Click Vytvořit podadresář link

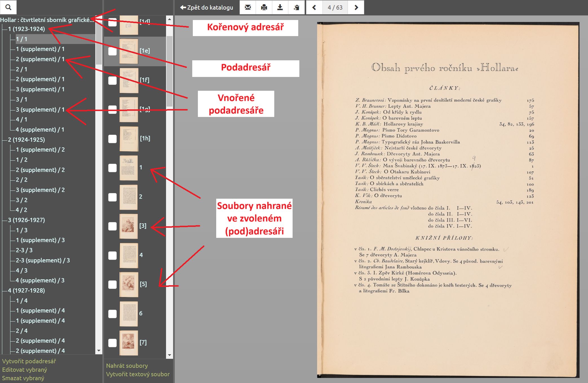coord(29,361)
